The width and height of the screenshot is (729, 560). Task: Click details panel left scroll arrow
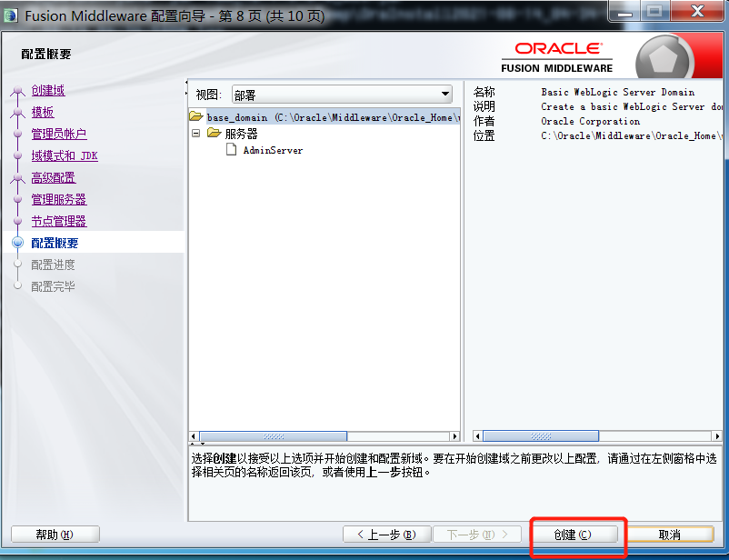[477, 436]
